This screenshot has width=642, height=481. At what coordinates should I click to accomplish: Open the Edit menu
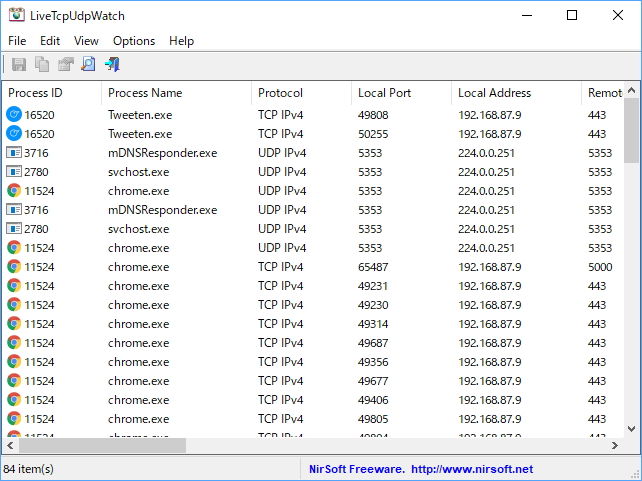point(50,41)
